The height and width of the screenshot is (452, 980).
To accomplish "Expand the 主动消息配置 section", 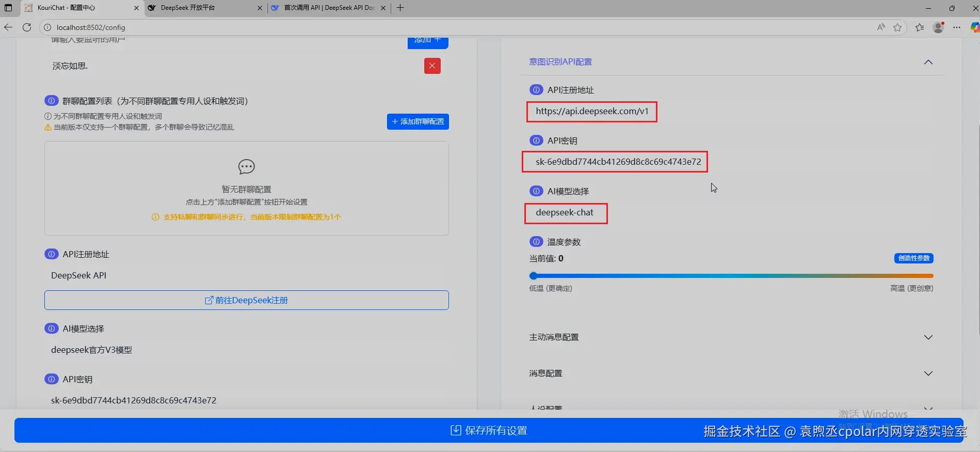I will [x=928, y=337].
